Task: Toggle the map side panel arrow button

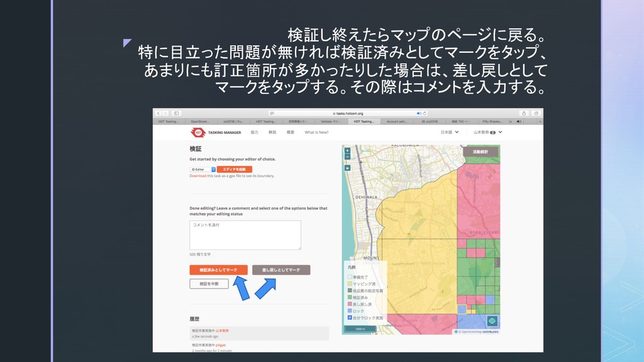Action: point(347,168)
